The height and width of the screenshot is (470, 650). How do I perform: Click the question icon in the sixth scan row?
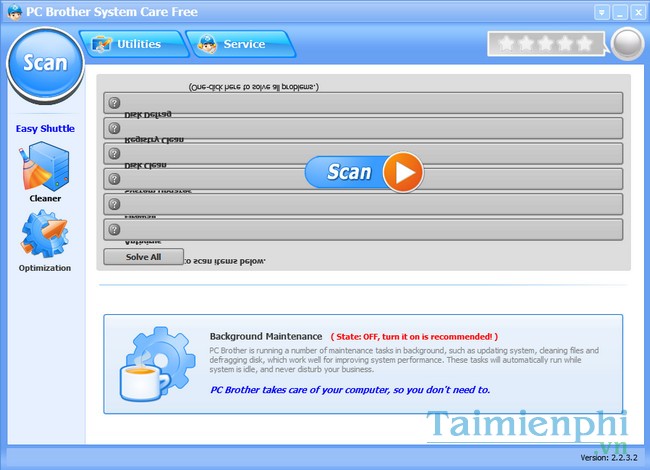click(x=114, y=229)
